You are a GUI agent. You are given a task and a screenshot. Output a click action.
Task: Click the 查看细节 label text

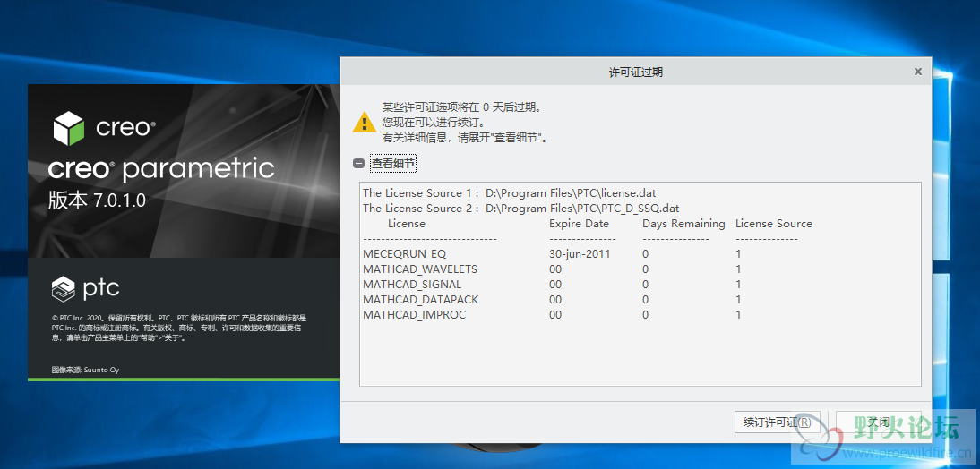[393, 164]
